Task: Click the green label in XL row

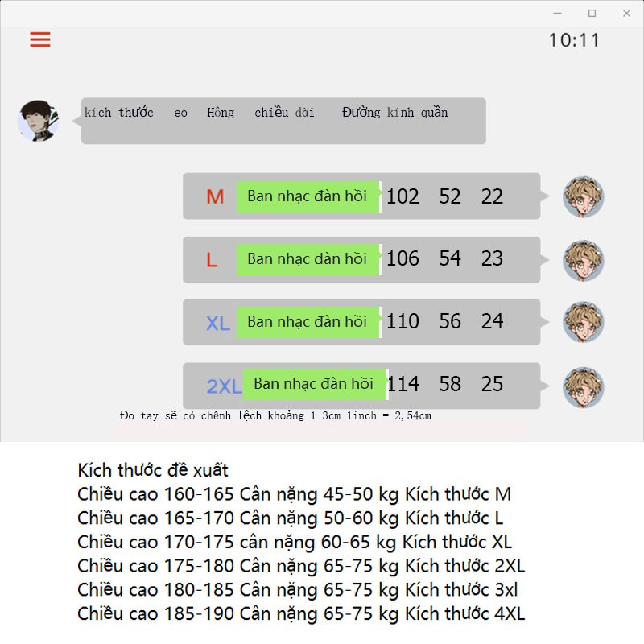Action: point(308,323)
